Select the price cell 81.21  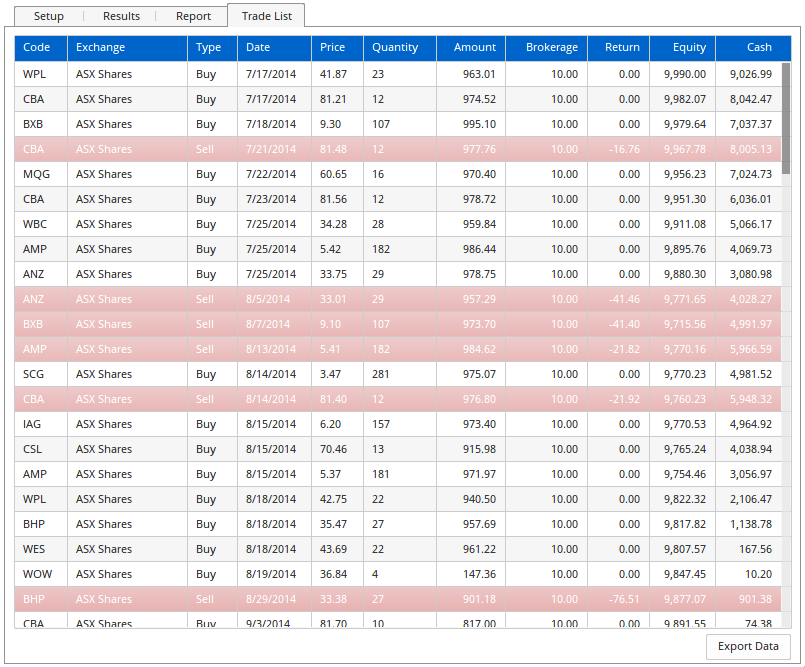[x=337, y=99]
